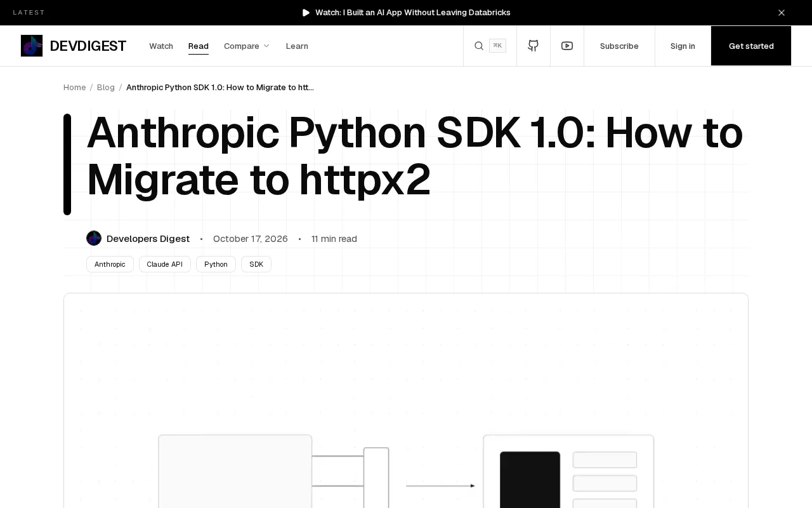Click the DevDigest logo icon
This screenshot has height=508, width=812.
[x=32, y=46]
